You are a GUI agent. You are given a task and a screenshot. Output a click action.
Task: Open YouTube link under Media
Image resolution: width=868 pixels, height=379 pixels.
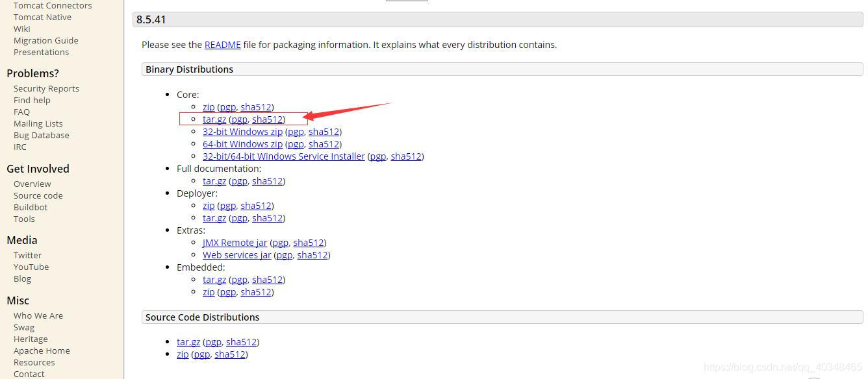(x=31, y=267)
